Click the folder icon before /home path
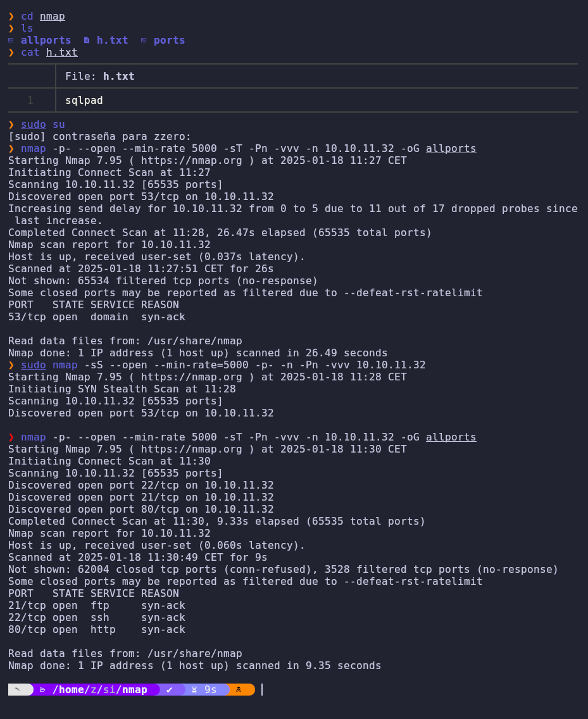588x719 pixels. click(x=42, y=690)
